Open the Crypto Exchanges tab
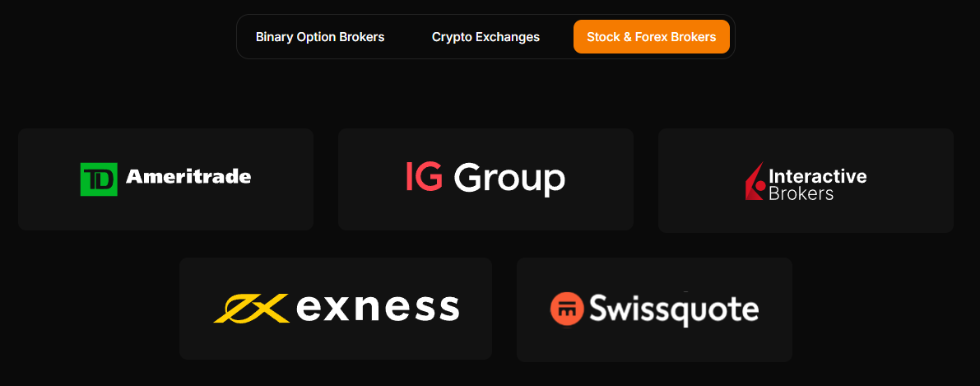Viewport: 980px width, 386px height. pyautogui.click(x=485, y=37)
